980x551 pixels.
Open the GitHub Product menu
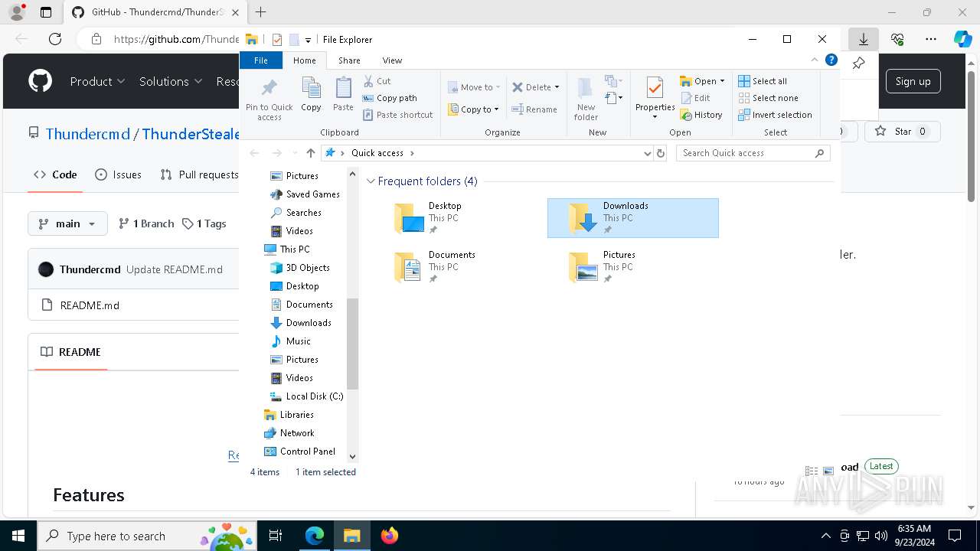(x=97, y=81)
